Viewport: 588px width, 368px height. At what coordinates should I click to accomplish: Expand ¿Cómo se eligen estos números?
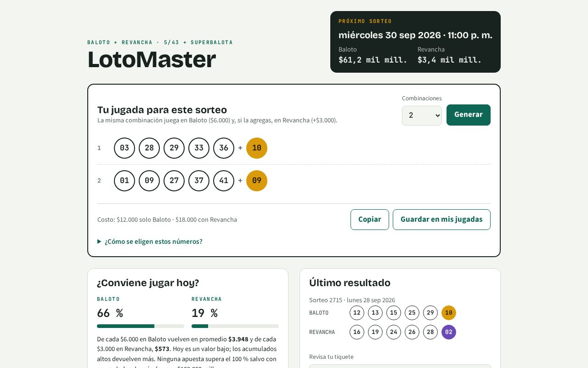(150, 241)
